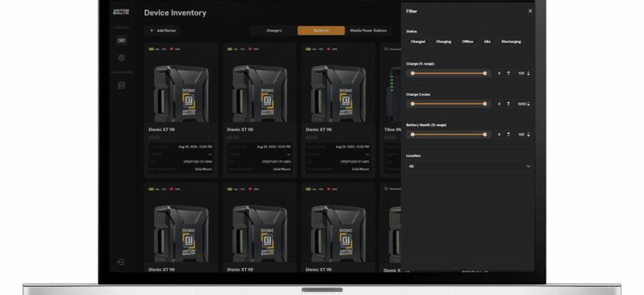
Task: Adjust Battery Health maximum value stepper
Action: [x=528, y=134]
